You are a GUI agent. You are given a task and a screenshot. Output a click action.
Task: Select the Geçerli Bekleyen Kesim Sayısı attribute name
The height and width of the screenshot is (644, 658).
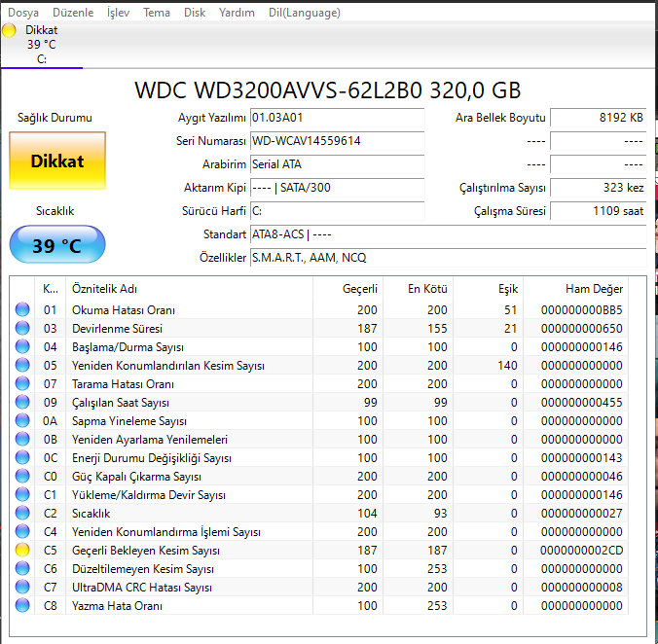(x=146, y=551)
